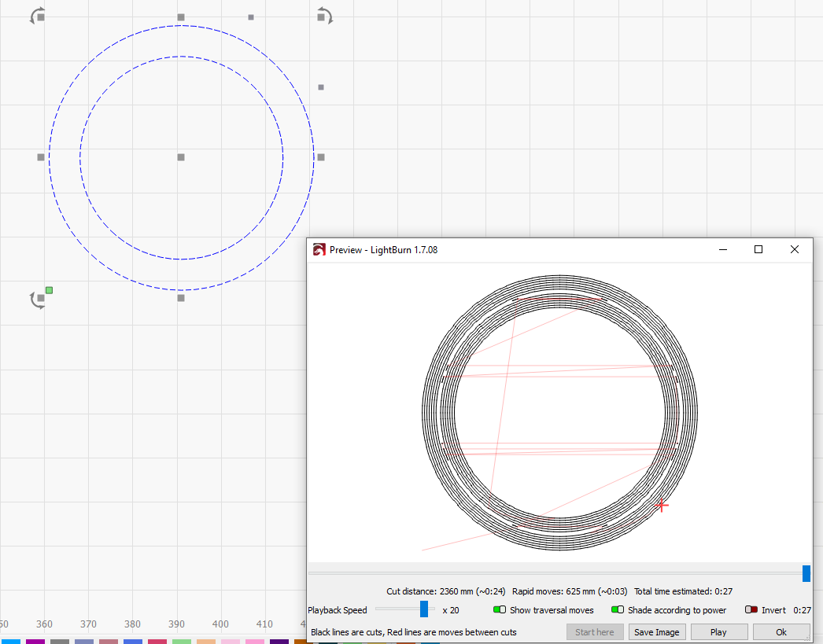
Task: Click 'Black lines are cuts' status text
Action: pyautogui.click(x=348, y=632)
